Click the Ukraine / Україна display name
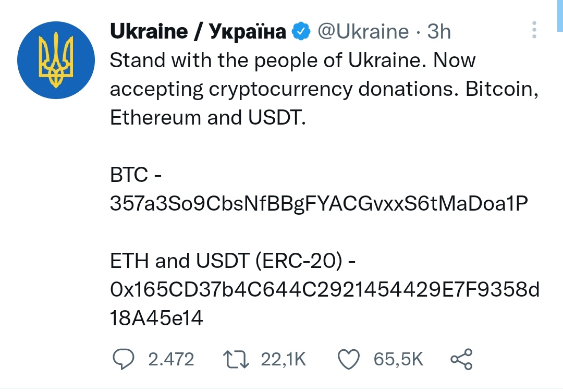 coord(198,31)
